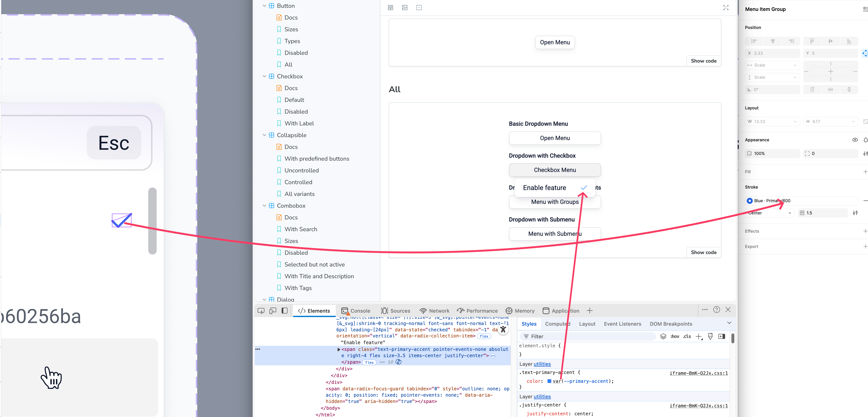Align right in Position panel
The image size is (868, 417).
coord(791,41)
